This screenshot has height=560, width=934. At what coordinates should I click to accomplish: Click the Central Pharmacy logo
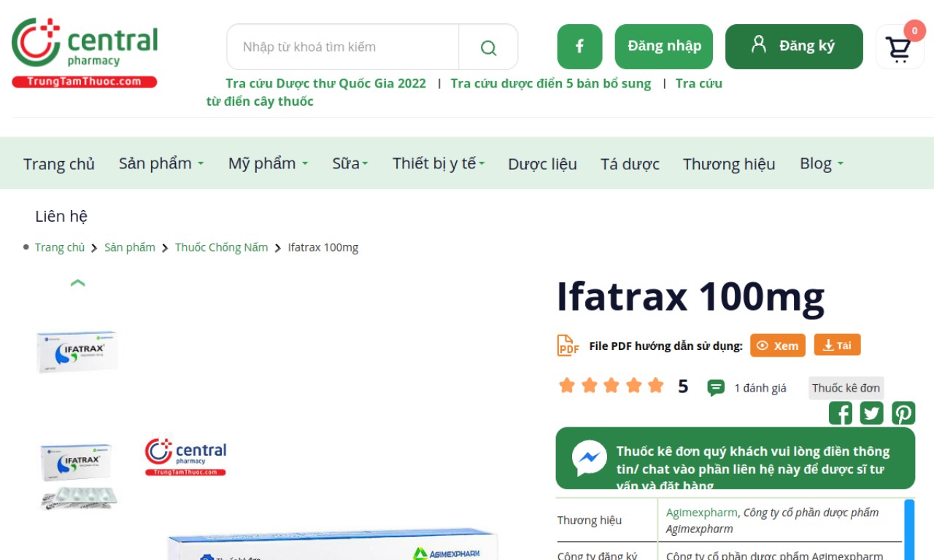(85, 52)
